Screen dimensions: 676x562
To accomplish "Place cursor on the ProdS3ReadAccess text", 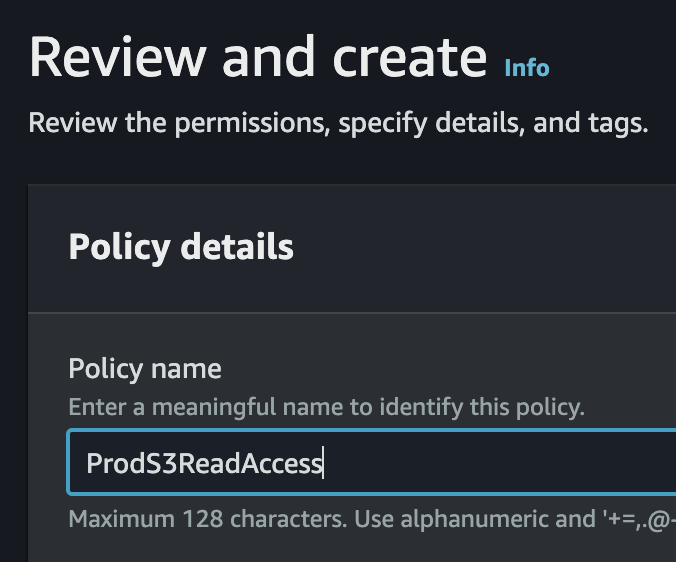I will coord(204,464).
